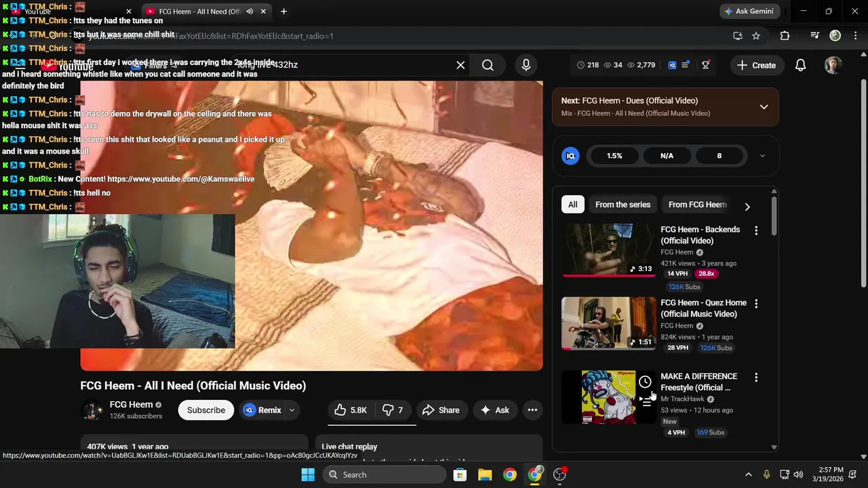
Task: Open YouTube notifications bell
Action: (x=800, y=65)
